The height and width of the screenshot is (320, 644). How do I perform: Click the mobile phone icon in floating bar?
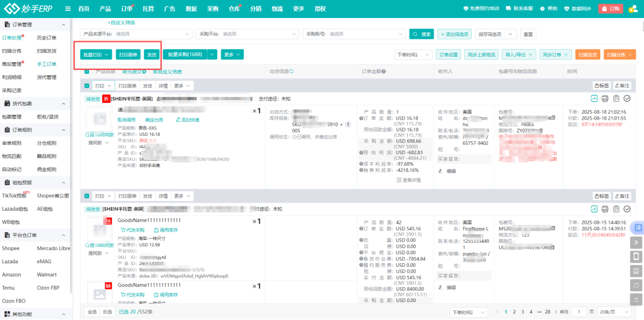(637, 257)
